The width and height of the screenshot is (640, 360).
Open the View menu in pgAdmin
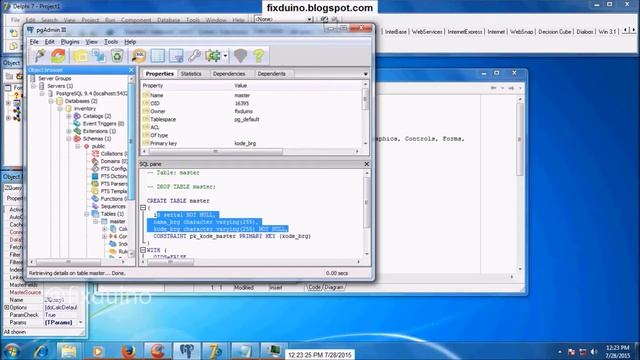91,42
